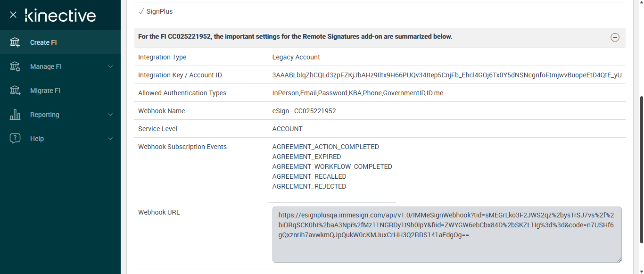The image size is (644, 274).
Task: Click the Webhook URL textarea resize handle
Action: click(x=619, y=260)
